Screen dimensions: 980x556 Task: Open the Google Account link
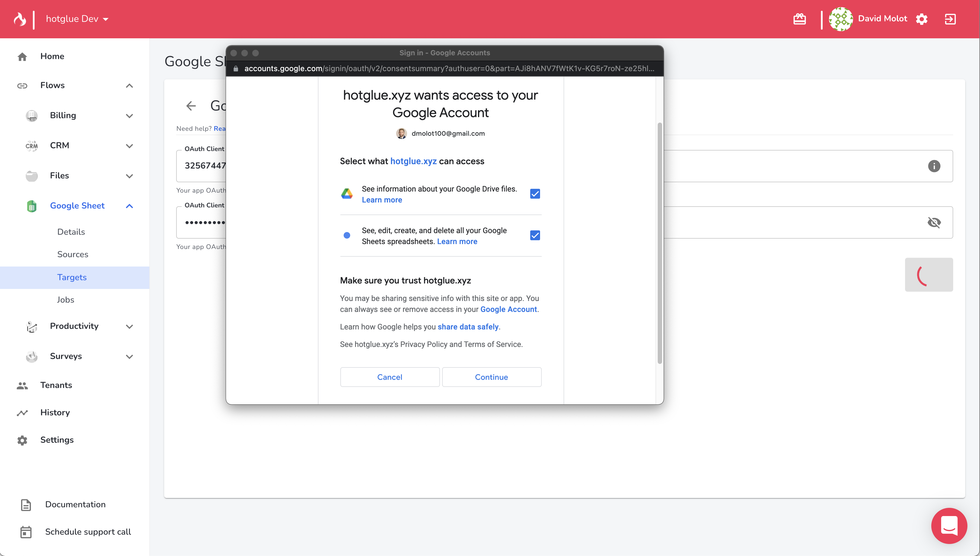tap(508, 309)
